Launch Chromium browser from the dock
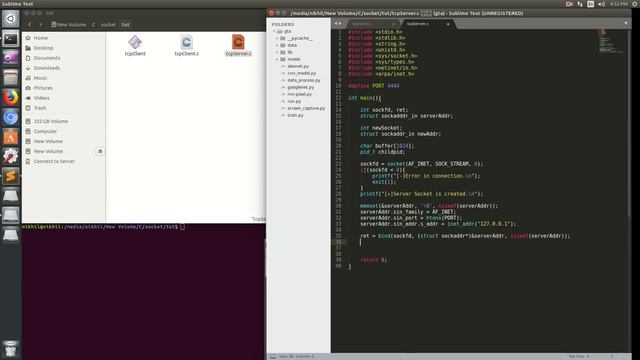Screen dimensions: 640x360 pos(11,117)
